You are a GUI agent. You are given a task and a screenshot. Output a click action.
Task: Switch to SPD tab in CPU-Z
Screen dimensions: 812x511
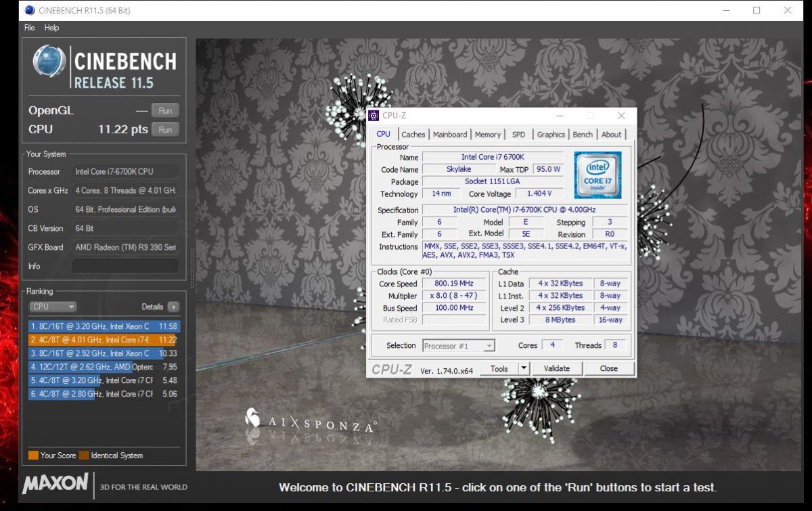[518, 135]
